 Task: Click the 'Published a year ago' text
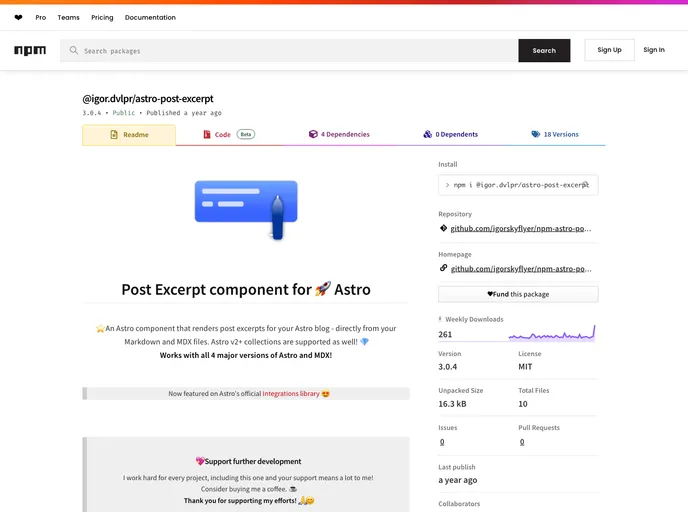click(x=184, y=113)
